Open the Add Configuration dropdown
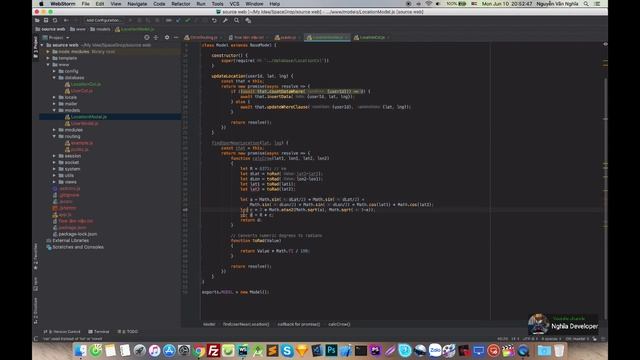 coord(104,20)
